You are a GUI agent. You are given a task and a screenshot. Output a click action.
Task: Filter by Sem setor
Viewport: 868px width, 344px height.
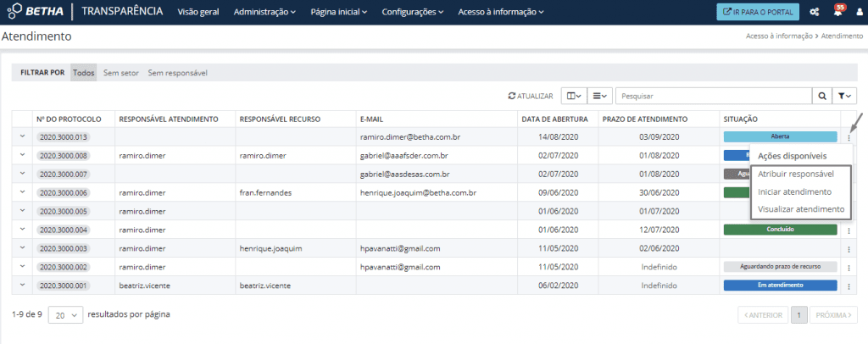[120, 73]
